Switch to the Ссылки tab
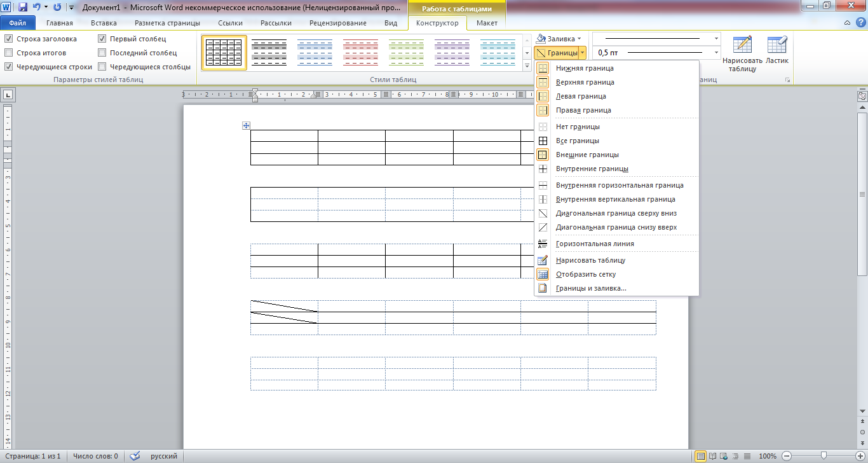The height and width of the screenshot is (463, 868). coord(230,23)
